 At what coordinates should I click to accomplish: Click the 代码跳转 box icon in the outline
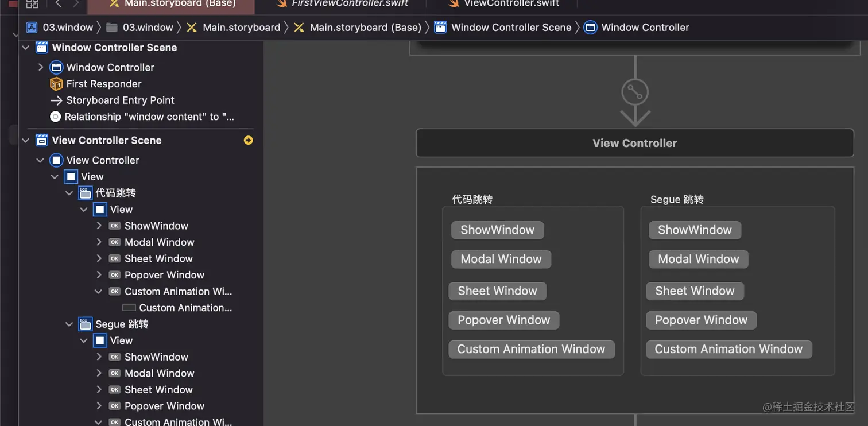coord(85,193)
